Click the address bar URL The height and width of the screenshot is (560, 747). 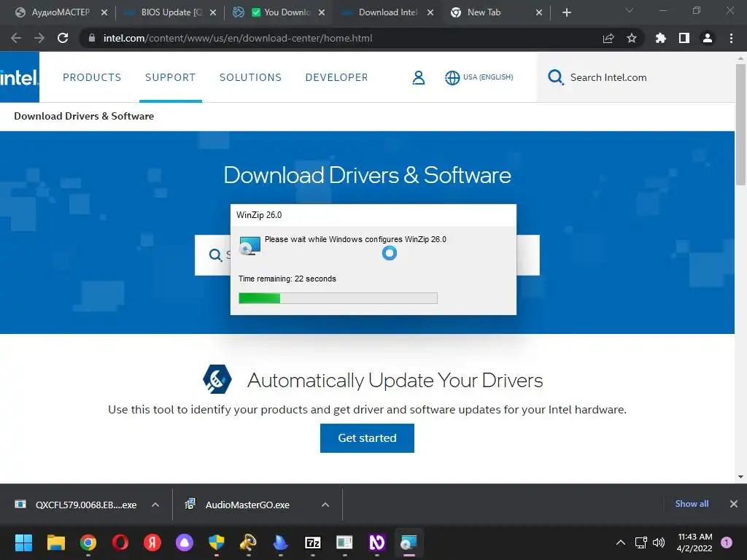[238, 38]
